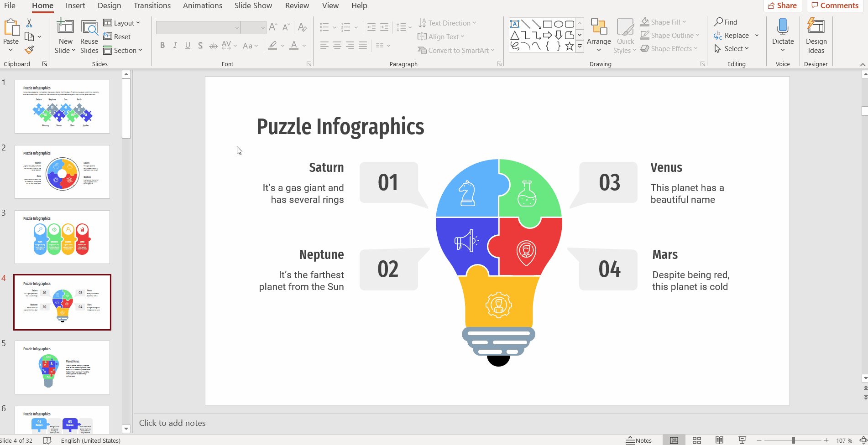The height and width of the screenshot is (445, 868).
Task: Expand the Select dropdown in Editing
Action: tap(732, 49)
